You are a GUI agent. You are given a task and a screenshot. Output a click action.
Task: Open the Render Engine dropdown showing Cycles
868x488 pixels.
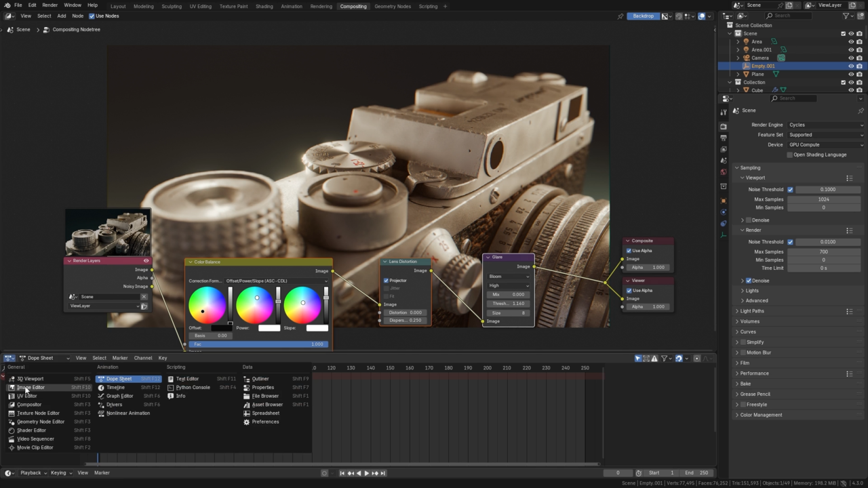(x=825, y=125)
